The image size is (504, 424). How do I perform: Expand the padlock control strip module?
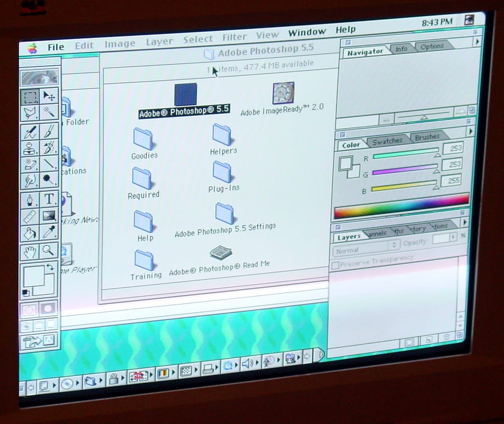(116, 378)
